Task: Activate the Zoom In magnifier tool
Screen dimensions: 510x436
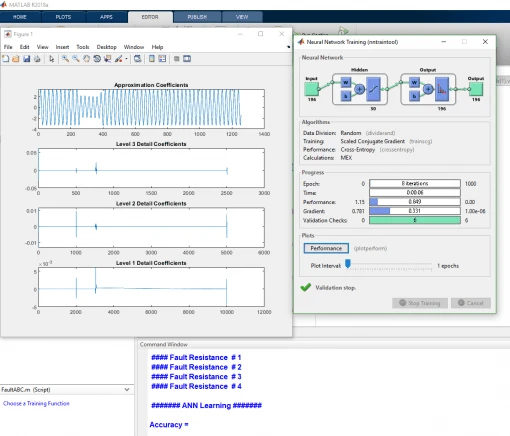Action: point(65,59)
